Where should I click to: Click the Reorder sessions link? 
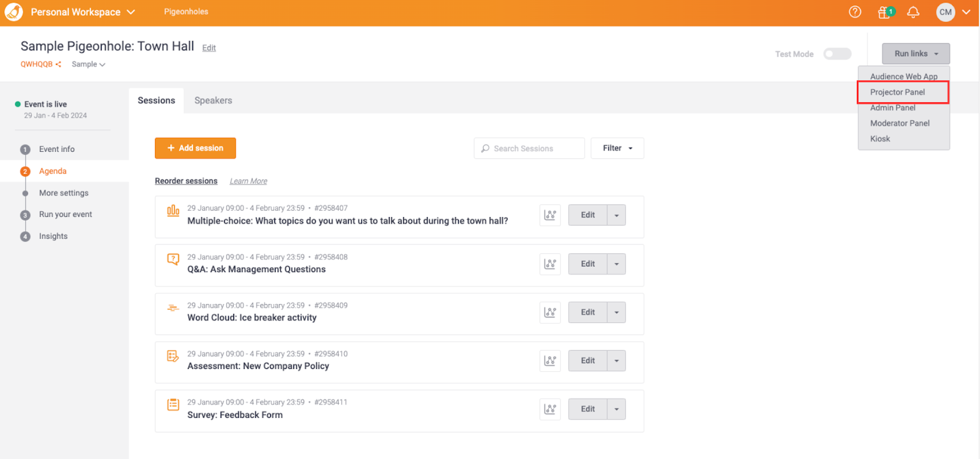tap(186, 181)
